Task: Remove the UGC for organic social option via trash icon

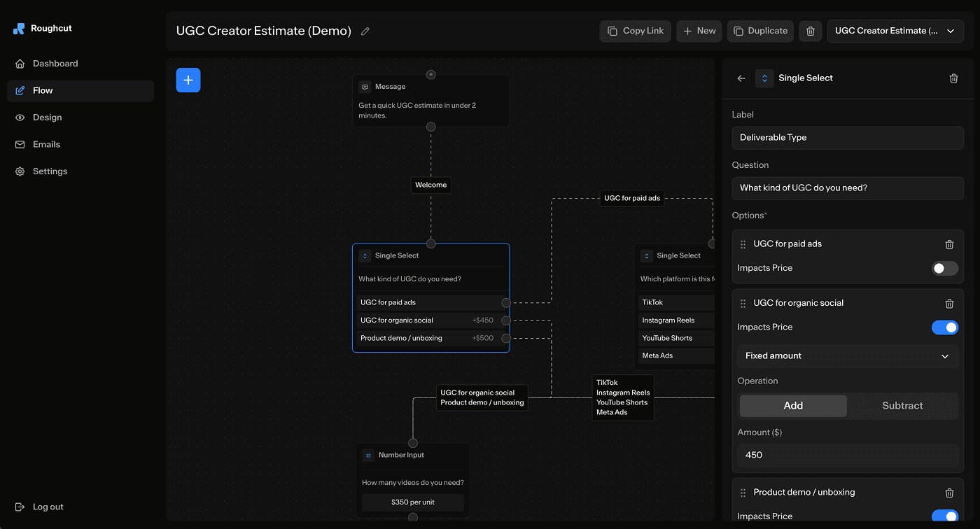Action: tap(949, 303)
